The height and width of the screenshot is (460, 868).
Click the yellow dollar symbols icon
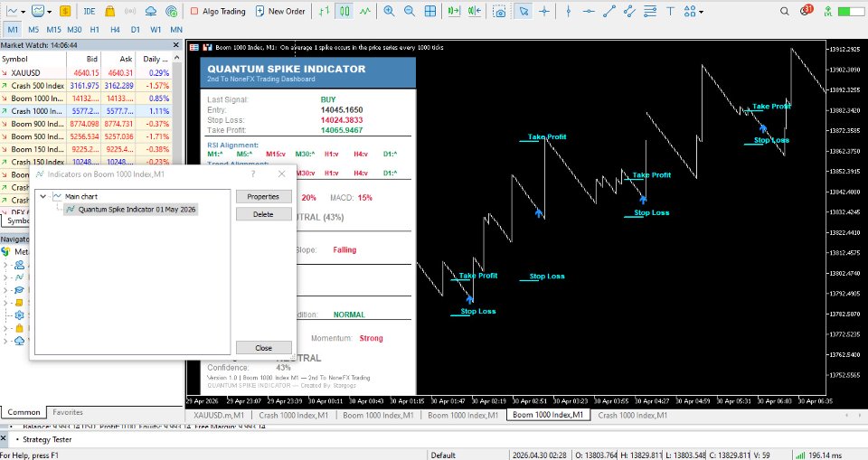(65, 11)
